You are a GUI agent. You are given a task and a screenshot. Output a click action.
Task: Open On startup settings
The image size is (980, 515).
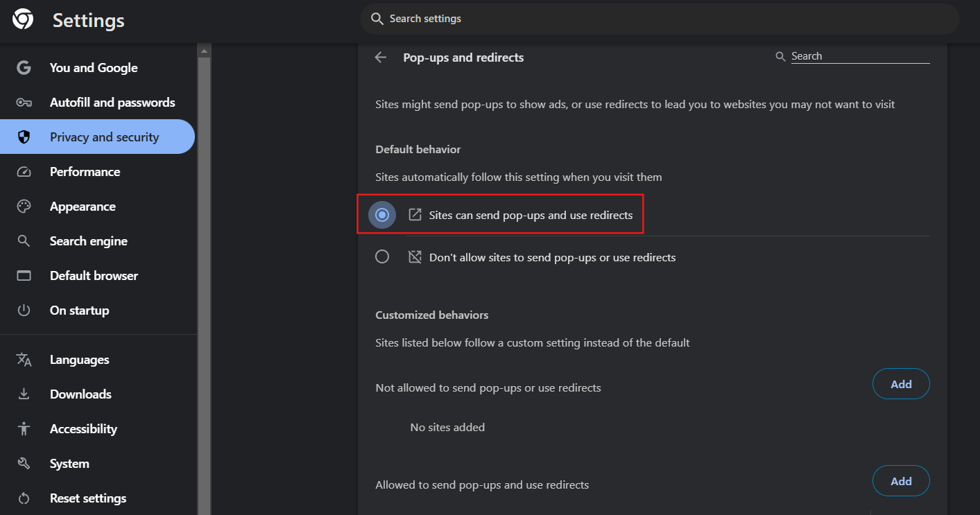[x=79, y=311]
